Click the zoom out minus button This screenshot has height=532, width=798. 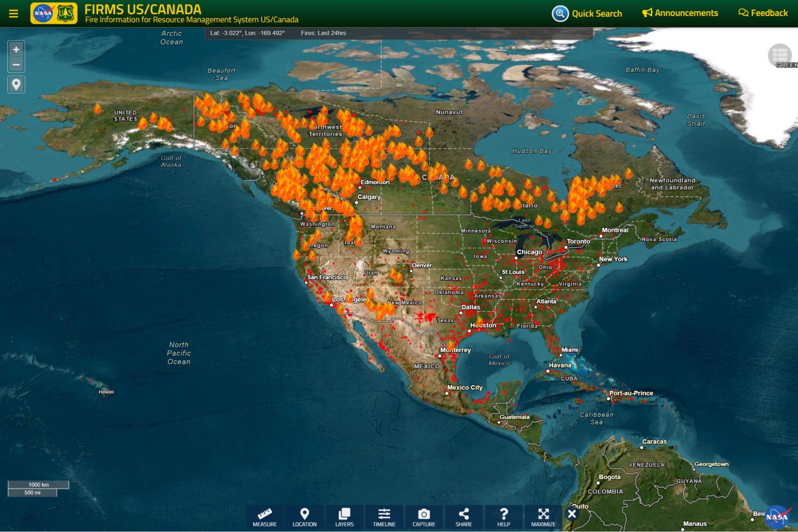16,65
